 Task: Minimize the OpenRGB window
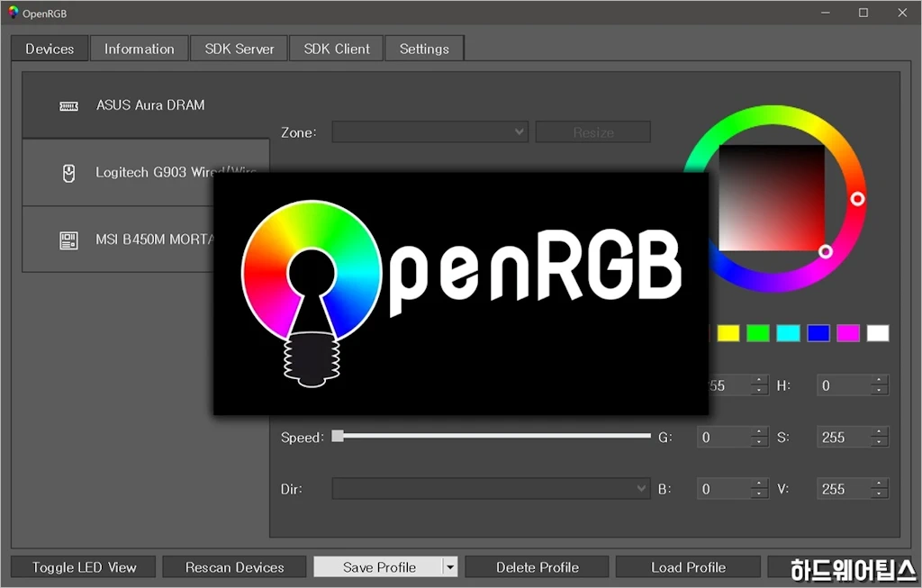[826, 13]
